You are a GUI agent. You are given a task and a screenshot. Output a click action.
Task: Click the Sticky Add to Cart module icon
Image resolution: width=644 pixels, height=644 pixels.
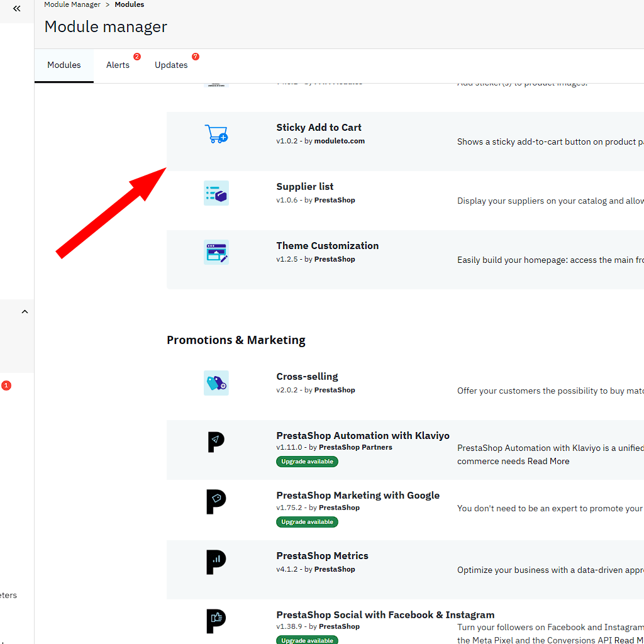click(x=216, y=134)
